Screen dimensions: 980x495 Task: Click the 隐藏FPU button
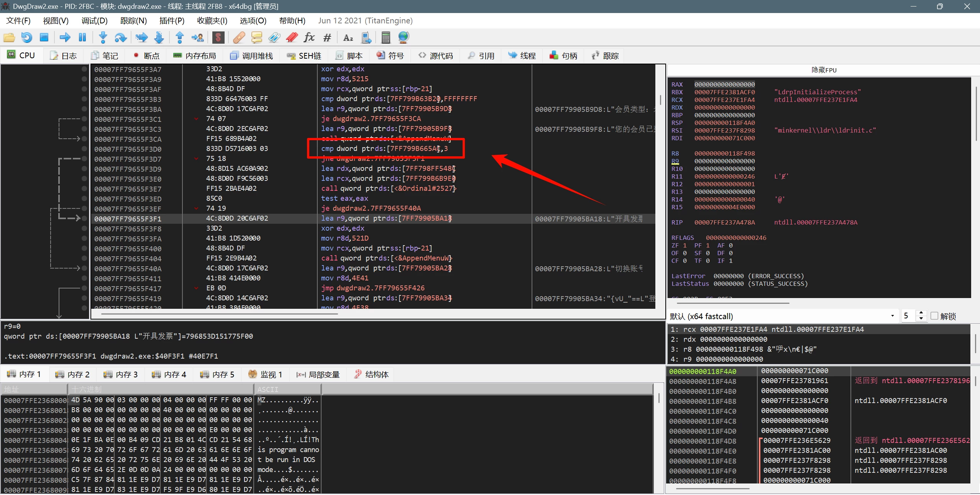tap(824, 70)
